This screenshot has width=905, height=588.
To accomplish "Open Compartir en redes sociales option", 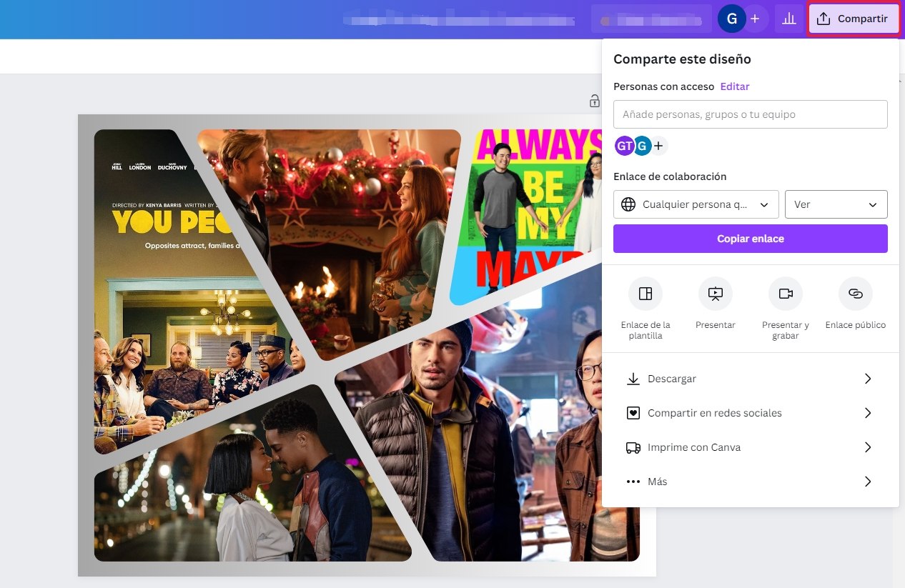I will (750, 413).
